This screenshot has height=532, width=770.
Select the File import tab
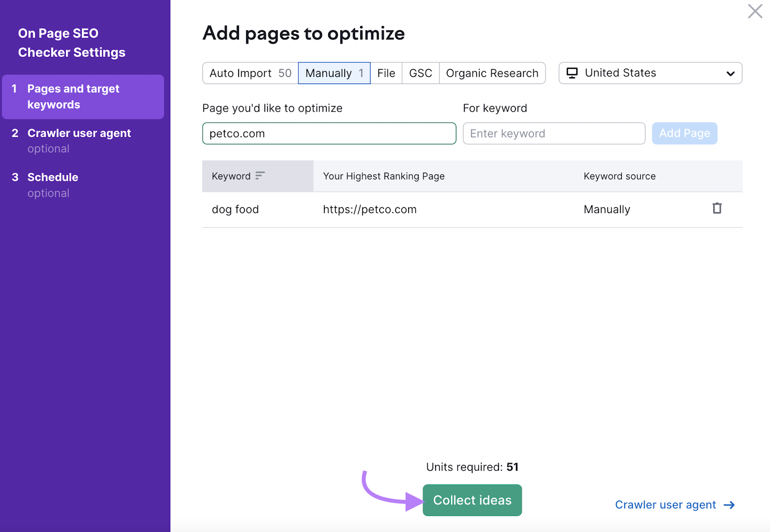pyautogui.click(x=386, y=73)
